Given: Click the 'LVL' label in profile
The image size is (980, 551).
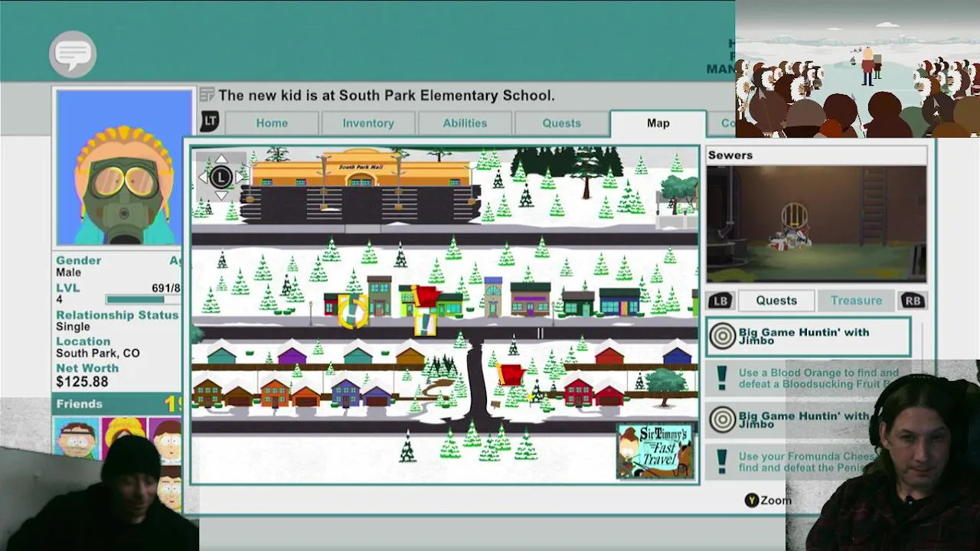Looking at the screenshot, I should click(x=68, y=288).
